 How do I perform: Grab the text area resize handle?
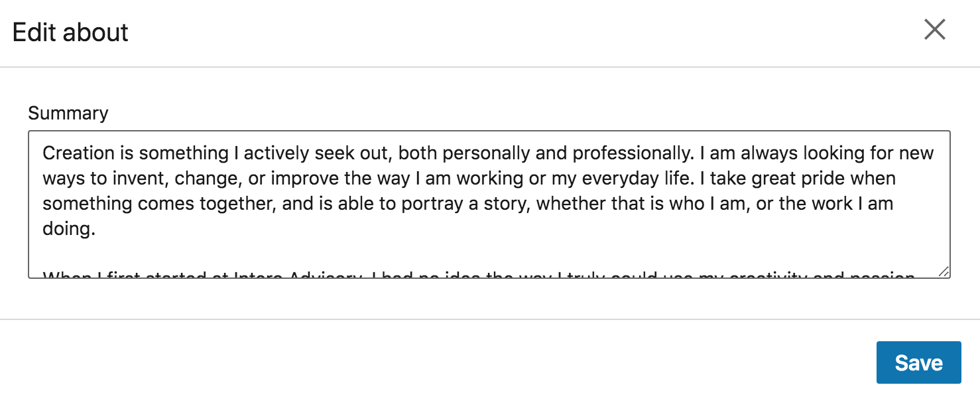(944, 271)
